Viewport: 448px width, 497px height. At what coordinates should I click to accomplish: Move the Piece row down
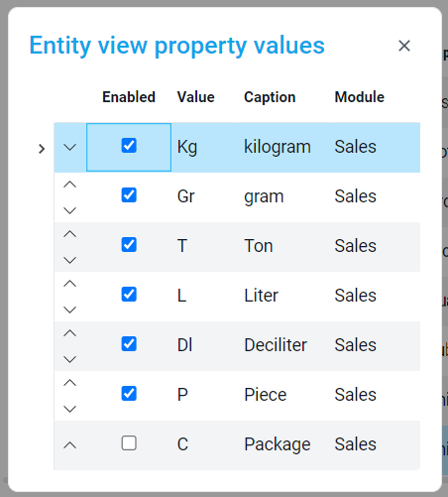69,409
